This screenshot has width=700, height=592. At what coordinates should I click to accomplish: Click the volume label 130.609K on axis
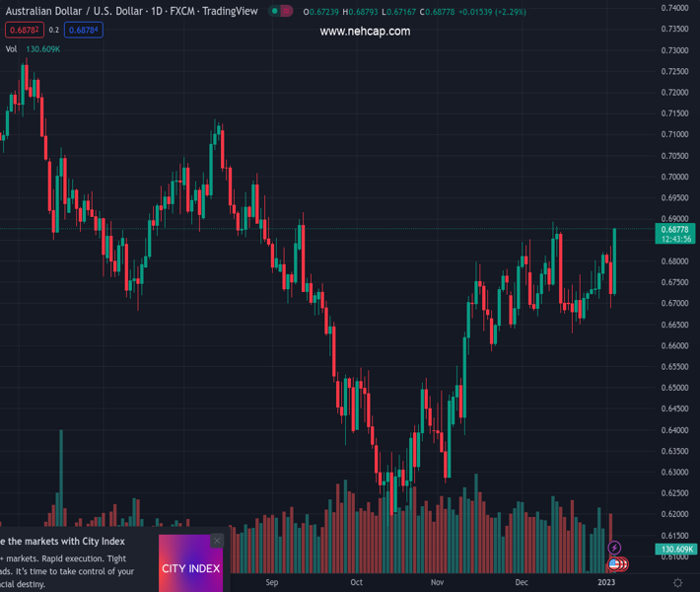[x=675, y=549]
